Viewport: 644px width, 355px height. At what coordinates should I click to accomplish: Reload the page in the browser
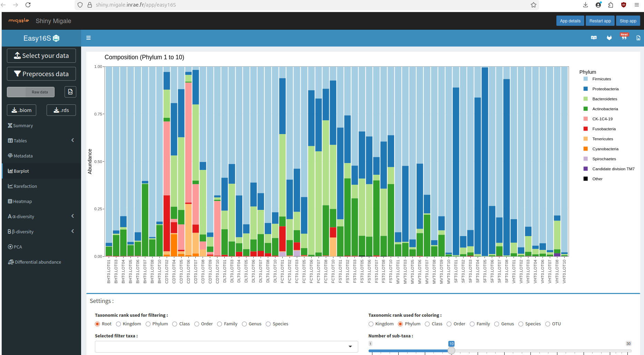point(28,5)
